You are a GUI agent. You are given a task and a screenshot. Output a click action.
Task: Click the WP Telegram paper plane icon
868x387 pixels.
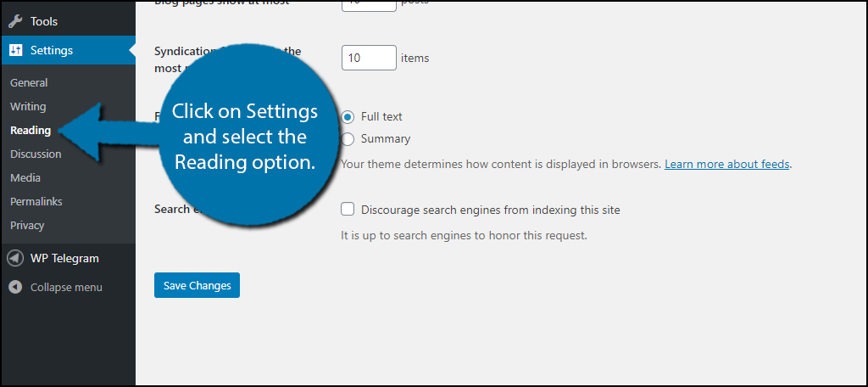[15, 258]
